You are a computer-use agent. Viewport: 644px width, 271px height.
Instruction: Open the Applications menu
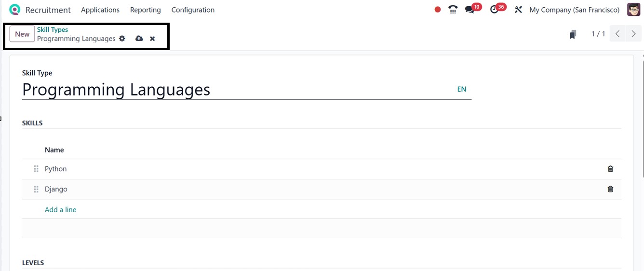100,10
